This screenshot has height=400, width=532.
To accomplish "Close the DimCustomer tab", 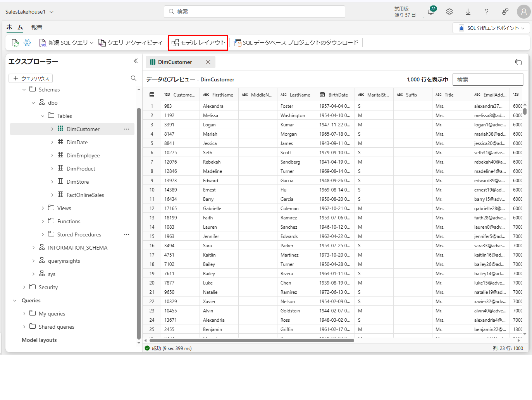I will (208, 62).
